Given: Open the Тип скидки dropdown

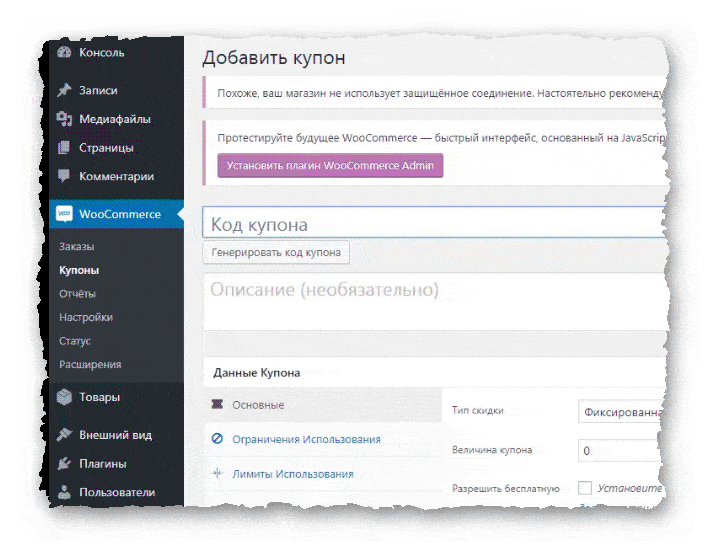Looking at the screenshot, I should [x=621, y=412].
